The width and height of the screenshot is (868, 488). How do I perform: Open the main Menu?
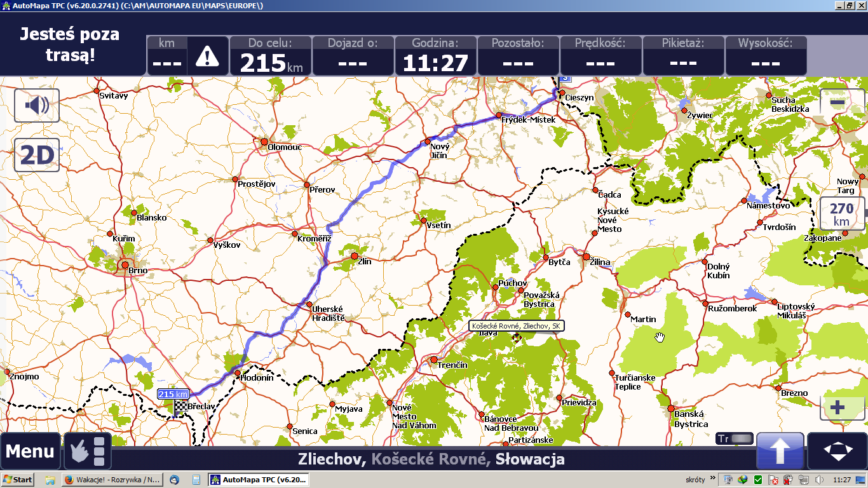(30, 451)
